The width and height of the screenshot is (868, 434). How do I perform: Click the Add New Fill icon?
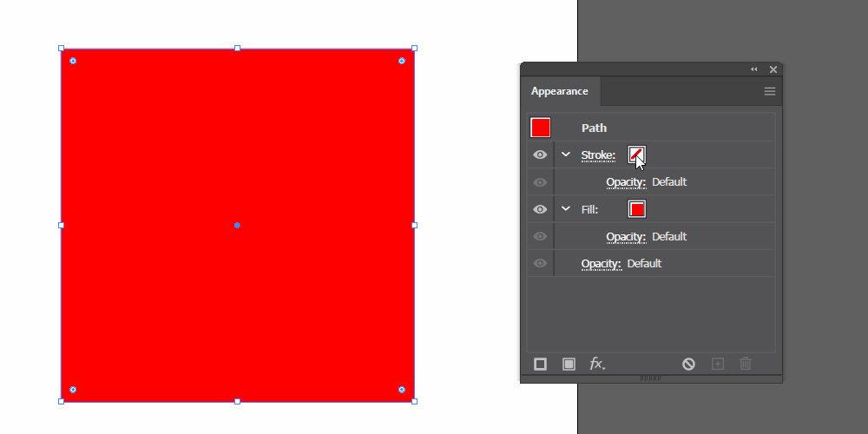(x=569, y=364)
